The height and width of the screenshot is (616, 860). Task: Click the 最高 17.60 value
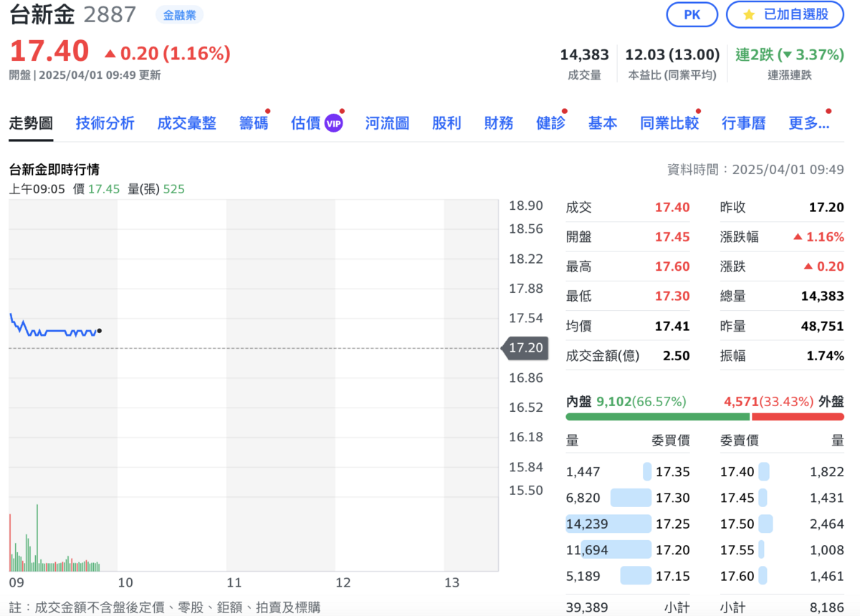672,266
